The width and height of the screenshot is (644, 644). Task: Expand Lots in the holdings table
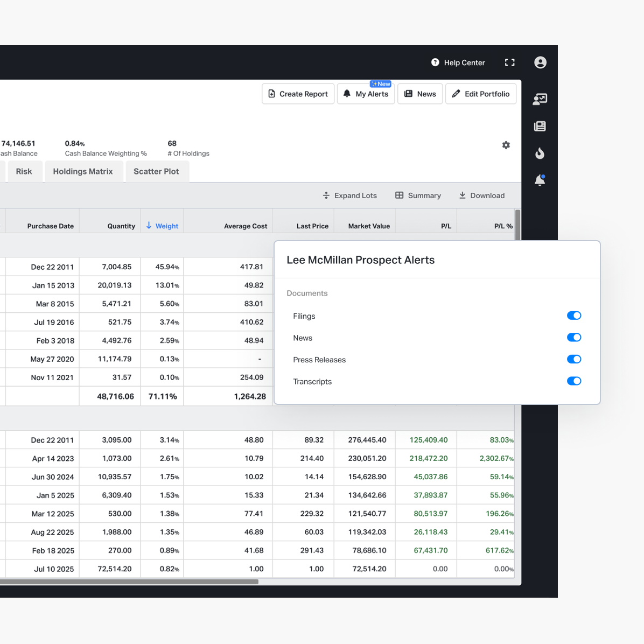(x=350, y=195)
